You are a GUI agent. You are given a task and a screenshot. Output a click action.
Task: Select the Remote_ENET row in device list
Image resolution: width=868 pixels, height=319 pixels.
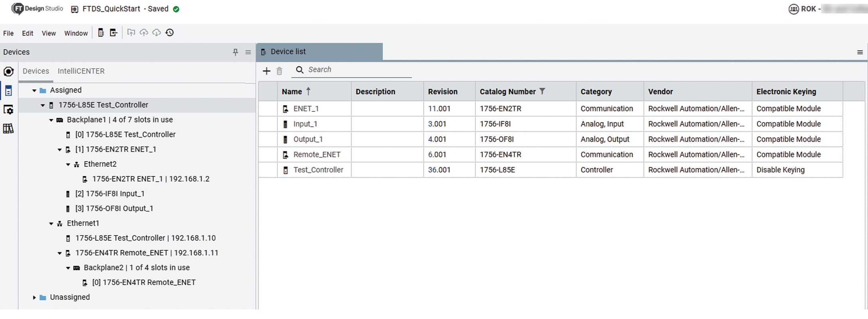pyautogui.click(x=551, y=155)
